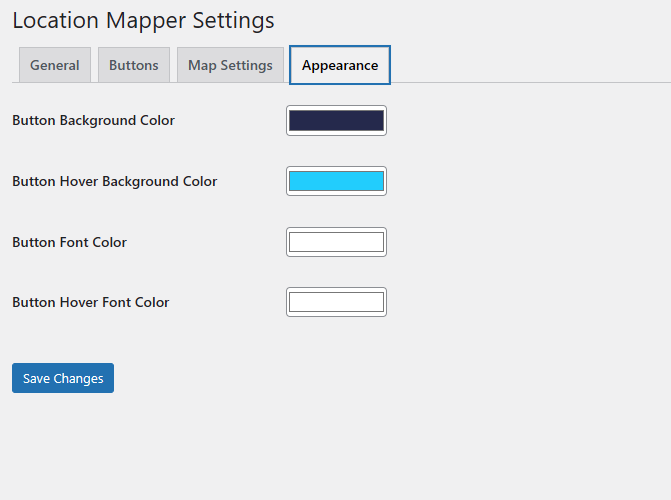Click the Location Mapper Settings page heading
This screenshot has width=671, height=500.
(x=143, y=20)
